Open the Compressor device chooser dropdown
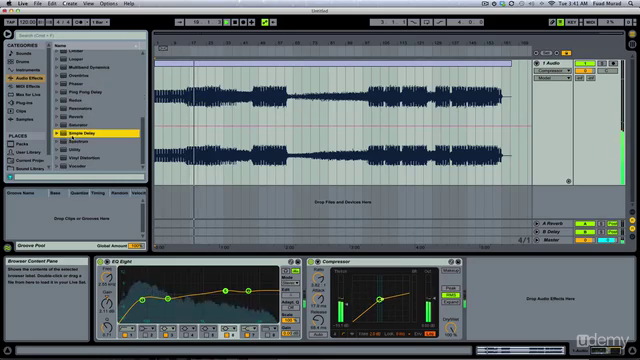The width and height of the screenshot is (640, 360). 553,71
